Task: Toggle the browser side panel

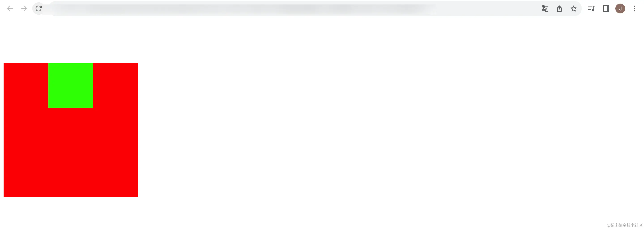Action: click(606, 8)
